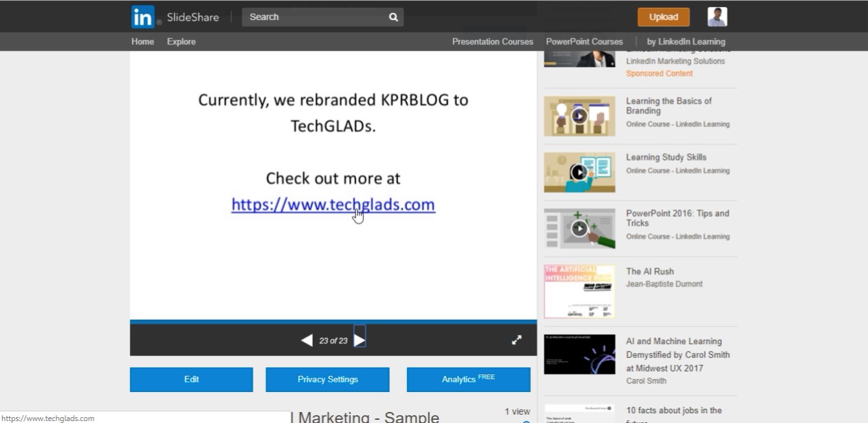The image size is (868, 423).
Task: Click the next slide arrow
Action: point(359,340)
